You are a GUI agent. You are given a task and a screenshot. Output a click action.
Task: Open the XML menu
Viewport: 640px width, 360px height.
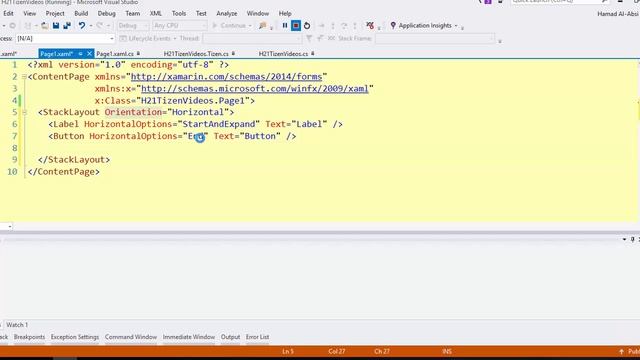coord(156,13)
